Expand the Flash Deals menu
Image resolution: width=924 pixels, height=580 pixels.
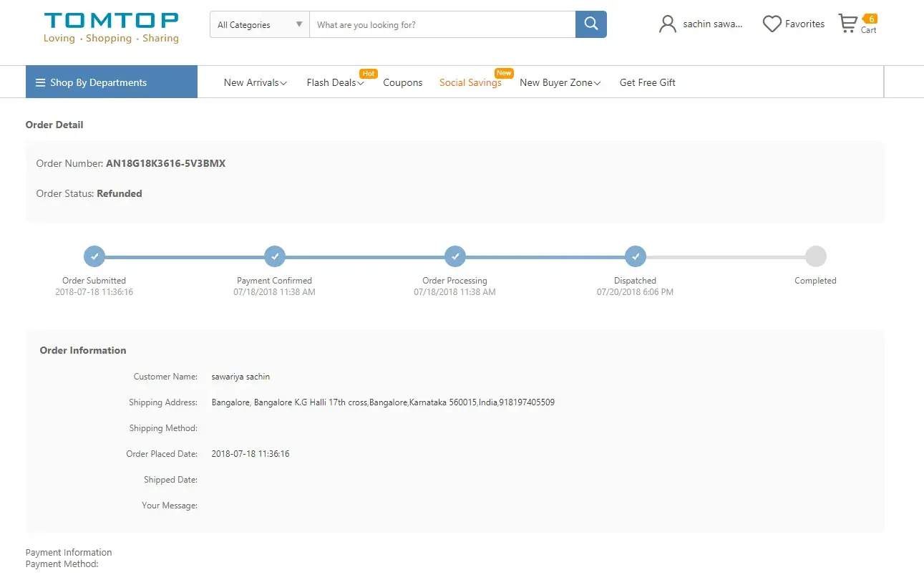[335, 82]
